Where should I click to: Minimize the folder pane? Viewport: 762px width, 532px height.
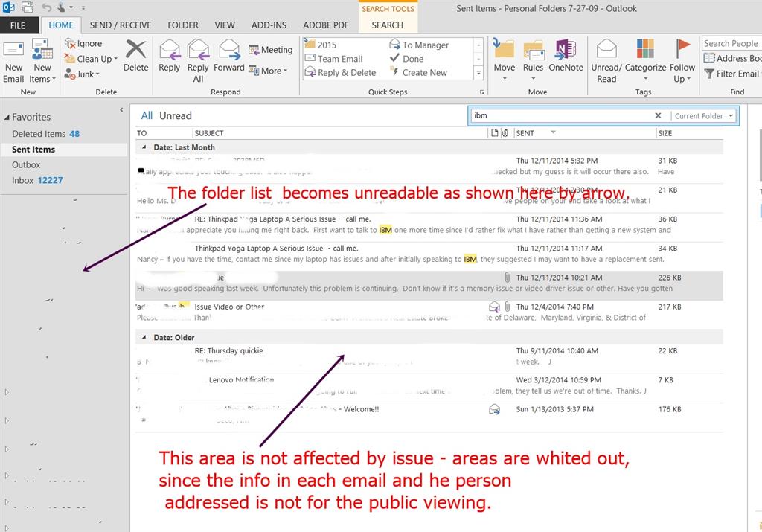[x=121, y=110]
